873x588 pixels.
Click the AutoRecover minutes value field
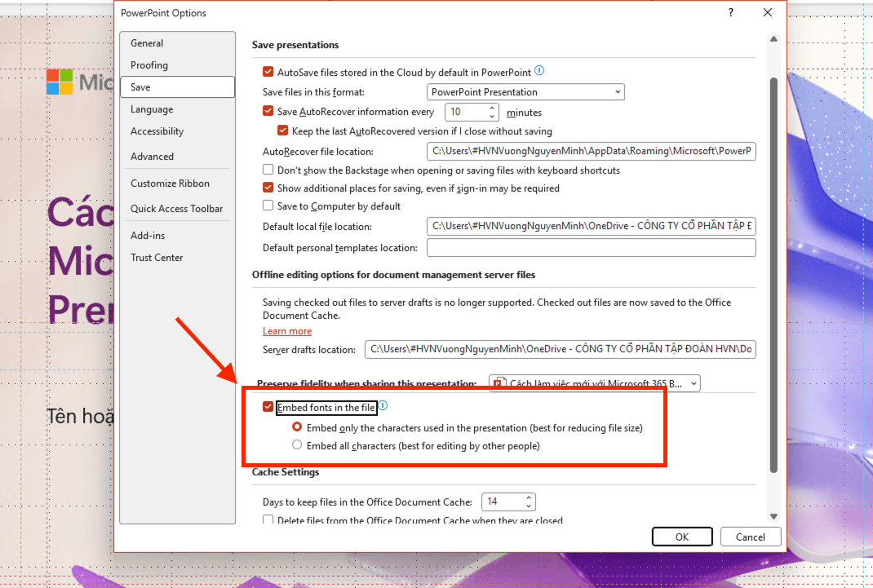pos(467,112)
